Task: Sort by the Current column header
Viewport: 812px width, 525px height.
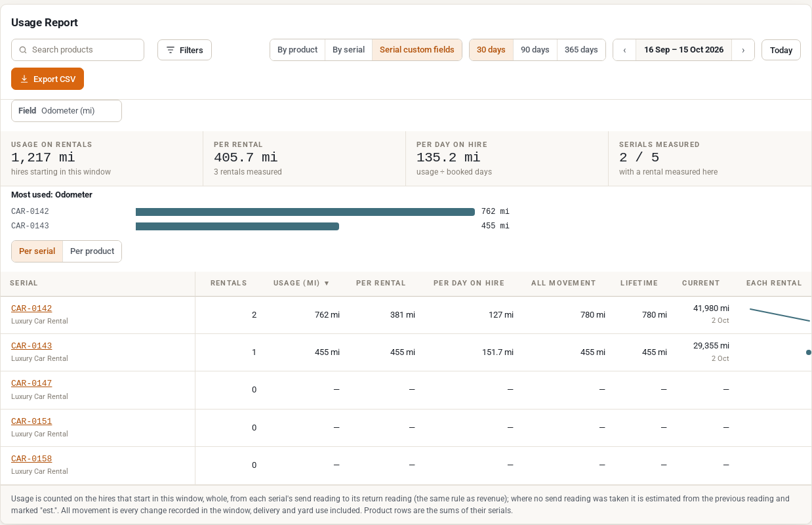Action: tap(700, 283)
